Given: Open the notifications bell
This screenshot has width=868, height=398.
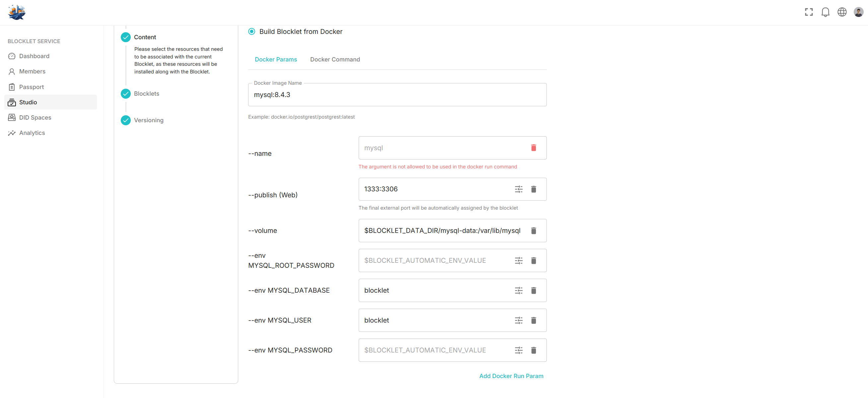Looking at the screenshot, I should 825,12.
